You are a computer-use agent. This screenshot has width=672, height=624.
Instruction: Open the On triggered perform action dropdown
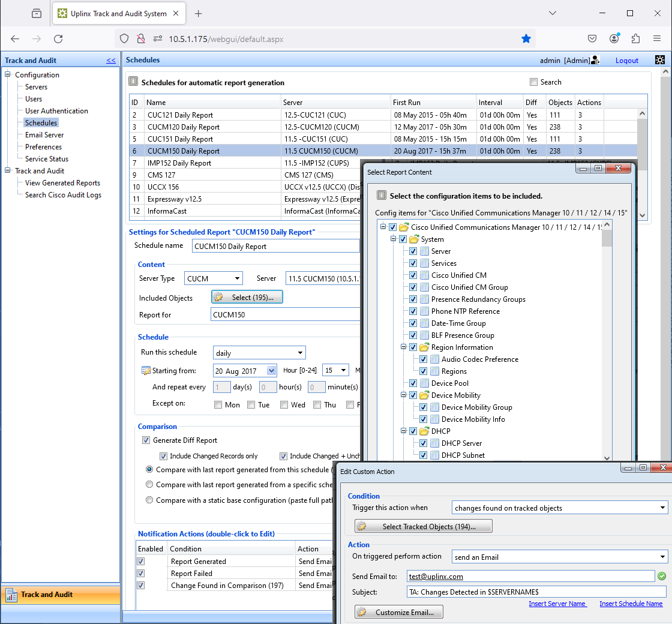[x=560, y=557]
